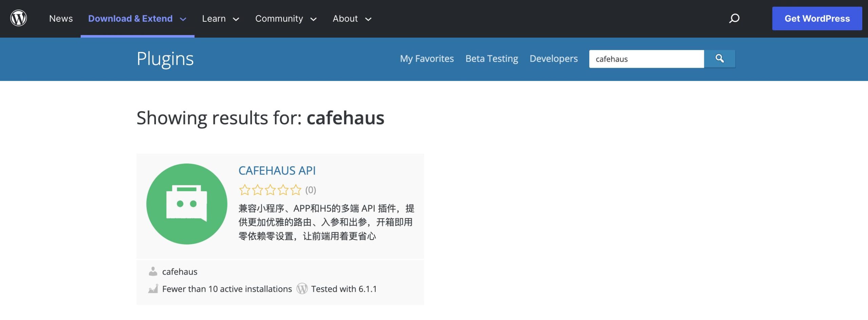Go to the News menu item
868x320 pixels.
click(x=61, y=18)
